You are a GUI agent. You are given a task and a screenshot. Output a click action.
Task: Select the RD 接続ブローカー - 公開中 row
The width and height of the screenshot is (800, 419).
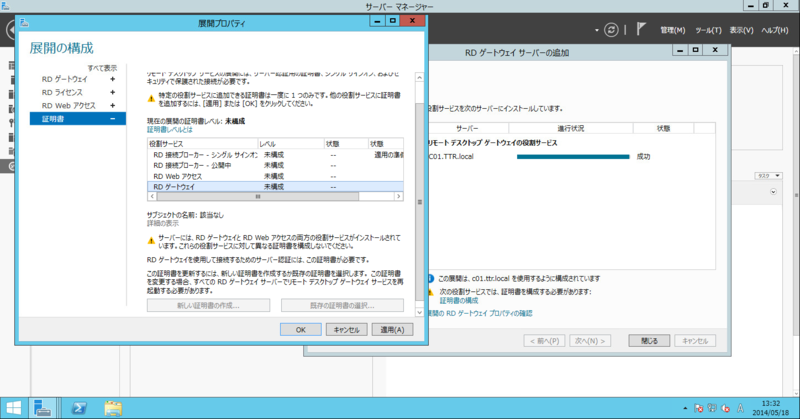pos(276,165)
